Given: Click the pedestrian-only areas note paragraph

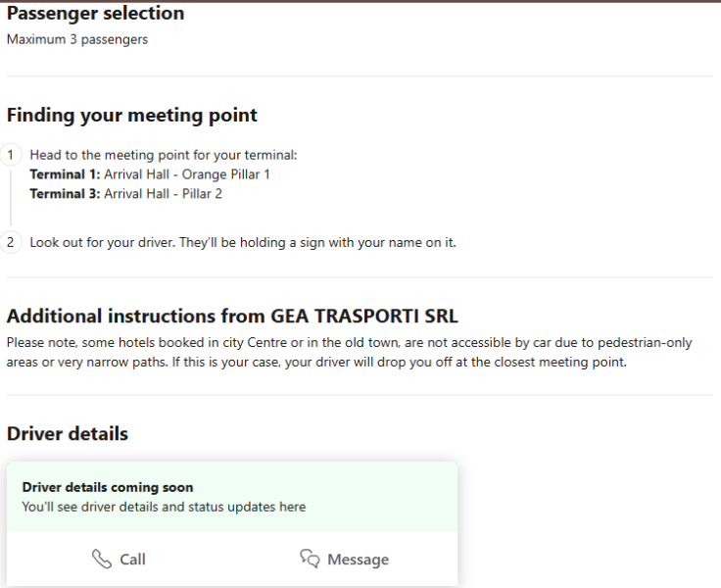Looking at the screenshot, I should 349,353.
